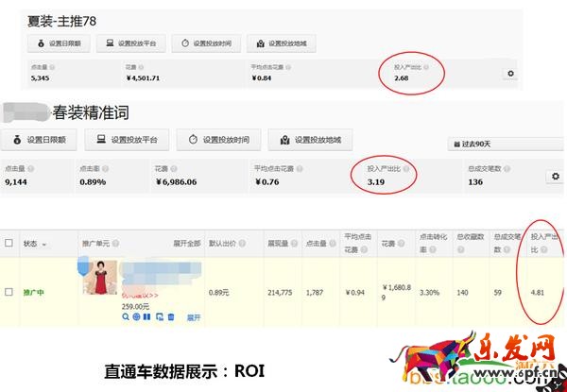Toggle the select-all checkbox in table header

click(9, 243)
